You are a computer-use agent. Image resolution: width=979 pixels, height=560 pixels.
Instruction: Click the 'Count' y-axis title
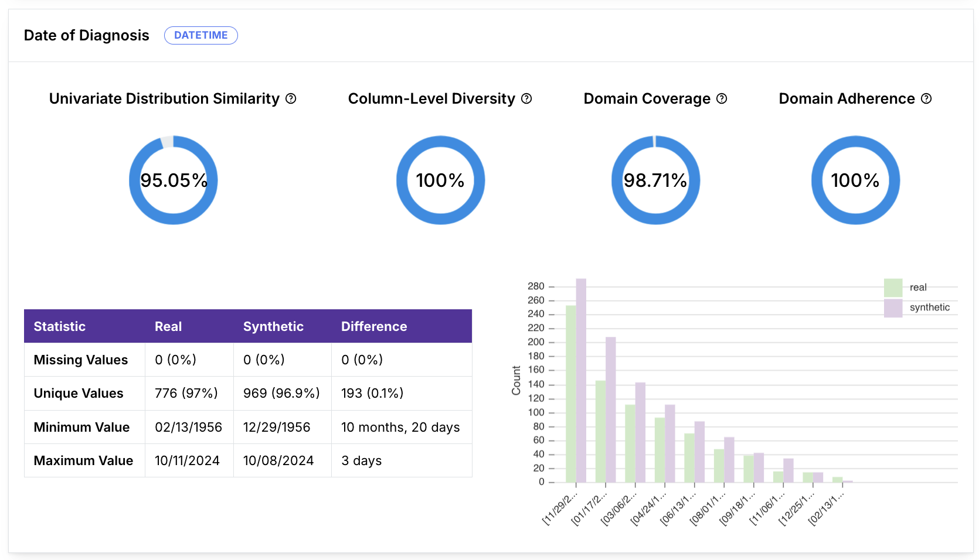(516, 381)
